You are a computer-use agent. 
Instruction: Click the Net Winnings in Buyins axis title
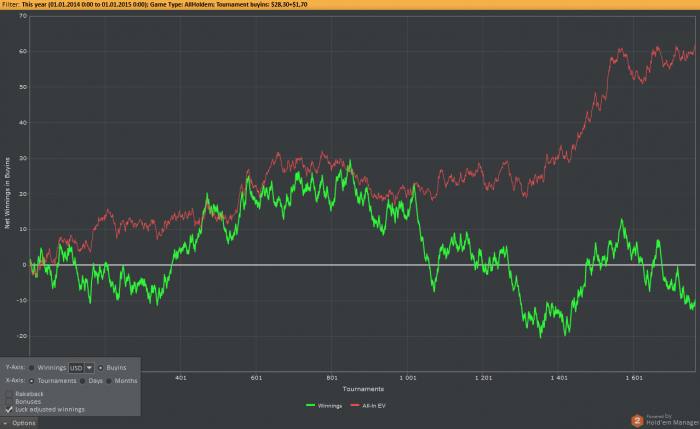click(x=7, y=193)
